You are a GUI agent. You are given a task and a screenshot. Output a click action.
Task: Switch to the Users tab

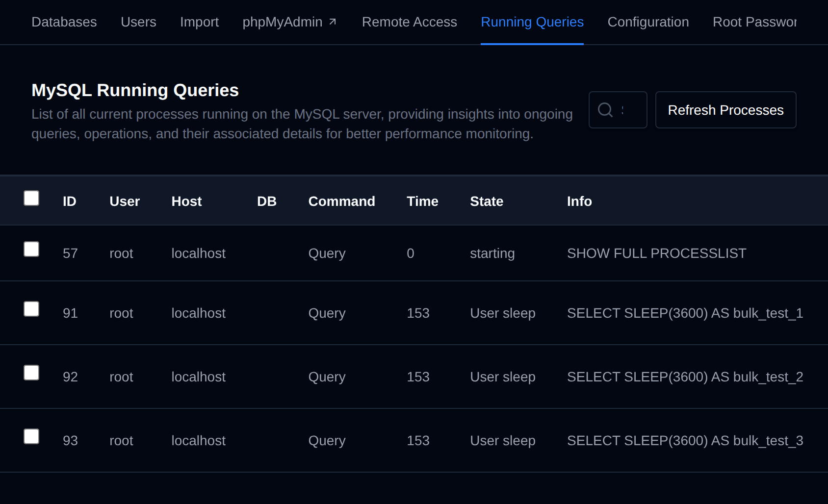click(138, 22)
